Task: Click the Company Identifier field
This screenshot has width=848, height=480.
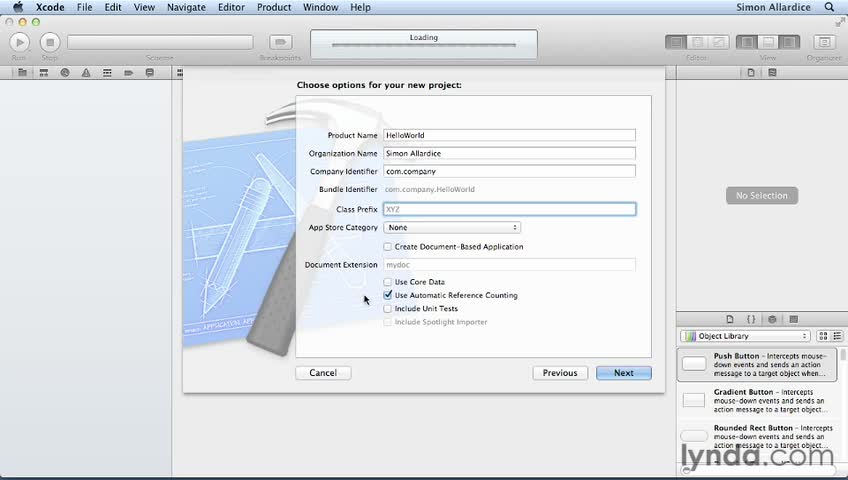Action: pos(509,171)
